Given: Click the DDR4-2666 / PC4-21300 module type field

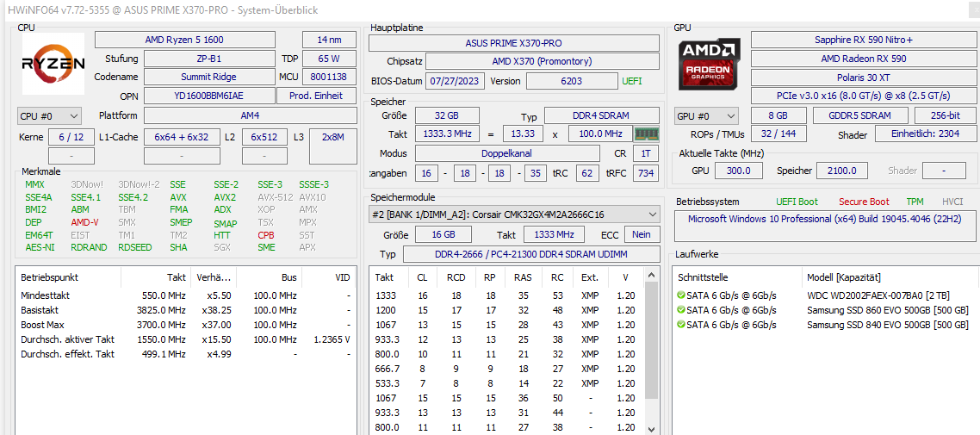Looking at the screenshot, I should click(531, 254).
